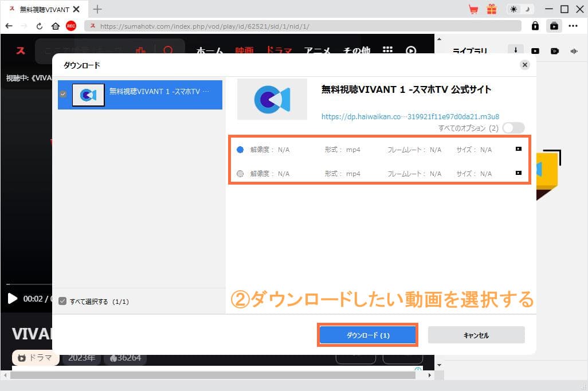Reload the page with refresh icon
Viewport: 588px width, 391px height.
point(40,26)
